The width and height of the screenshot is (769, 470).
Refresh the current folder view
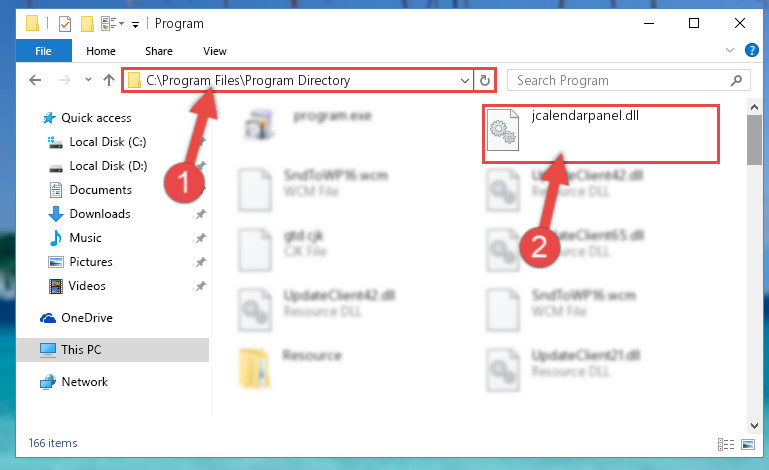point(485,80)
